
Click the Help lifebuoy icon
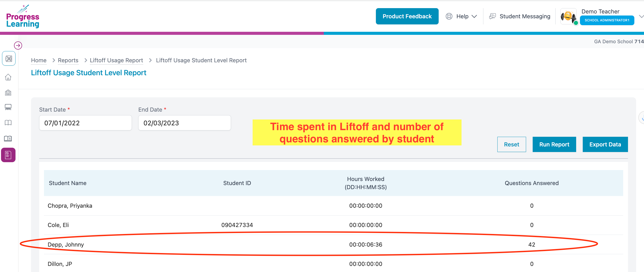click(x=449, y=16)
